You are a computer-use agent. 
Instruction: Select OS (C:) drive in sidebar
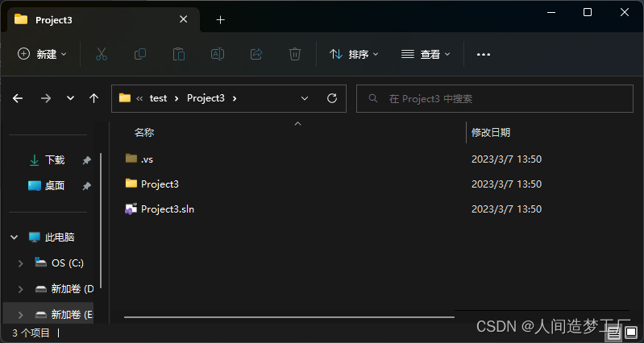[x=68, y=263]
